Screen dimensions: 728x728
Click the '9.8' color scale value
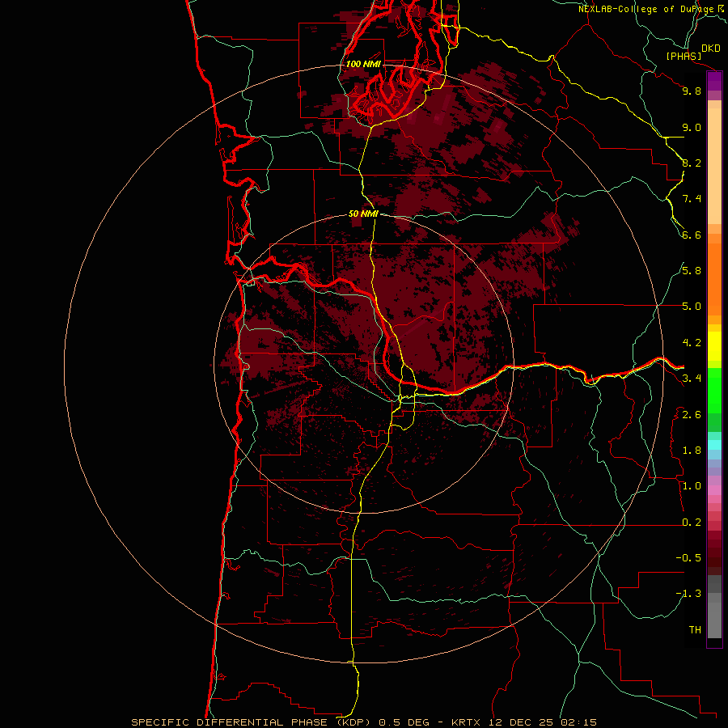[692, 91]
